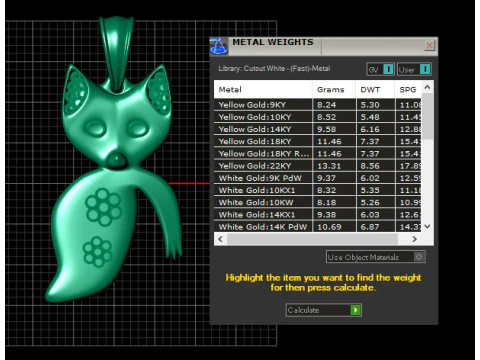
Task: Select the Yellow Gold:22KY row
Action: click(x=318, y=166)
